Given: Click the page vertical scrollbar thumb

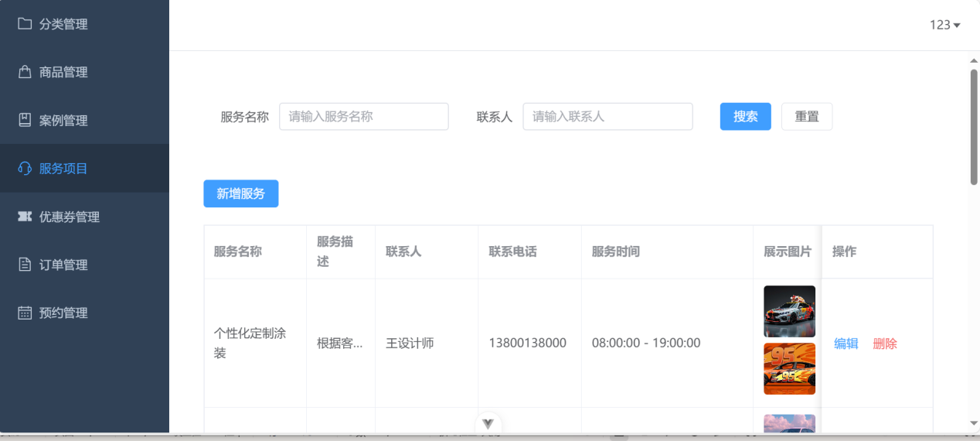Looking at the screenshot, I should coord(974,127).
